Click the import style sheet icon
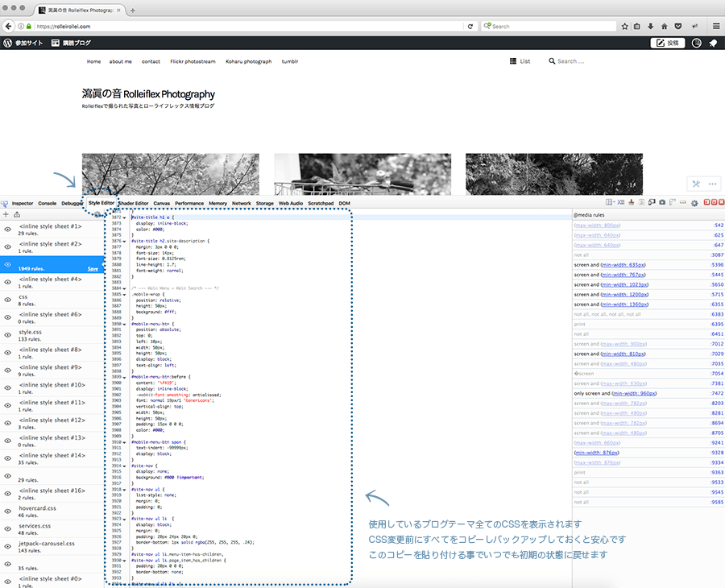 (17, 215)
